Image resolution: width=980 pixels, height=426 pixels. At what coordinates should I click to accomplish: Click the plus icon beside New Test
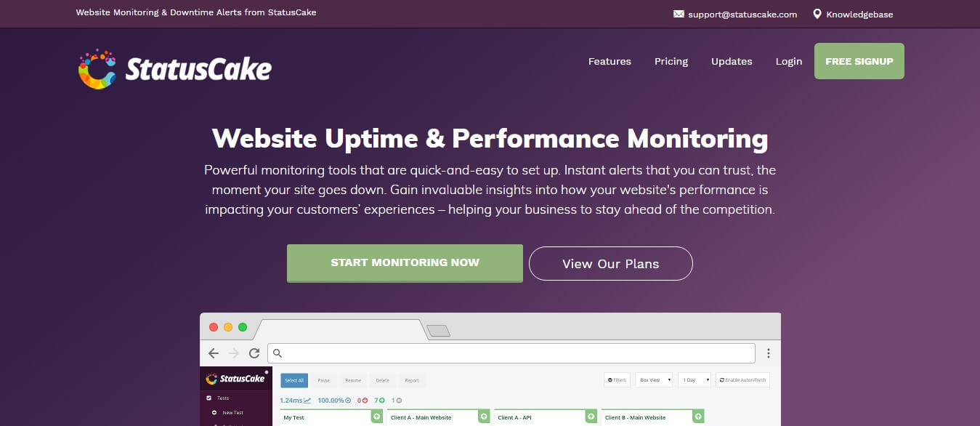pos(214,413)
